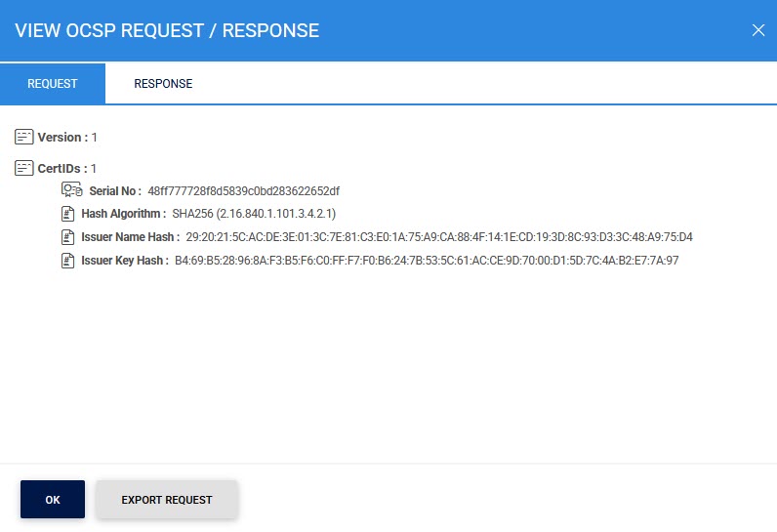777x532 pixels.
Task: Select the REQUEST tab
Action: 53,84
